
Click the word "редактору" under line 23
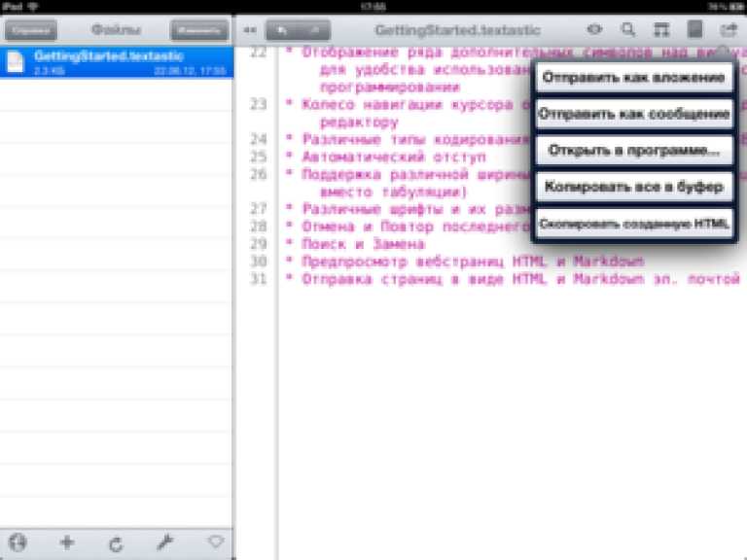359,122
